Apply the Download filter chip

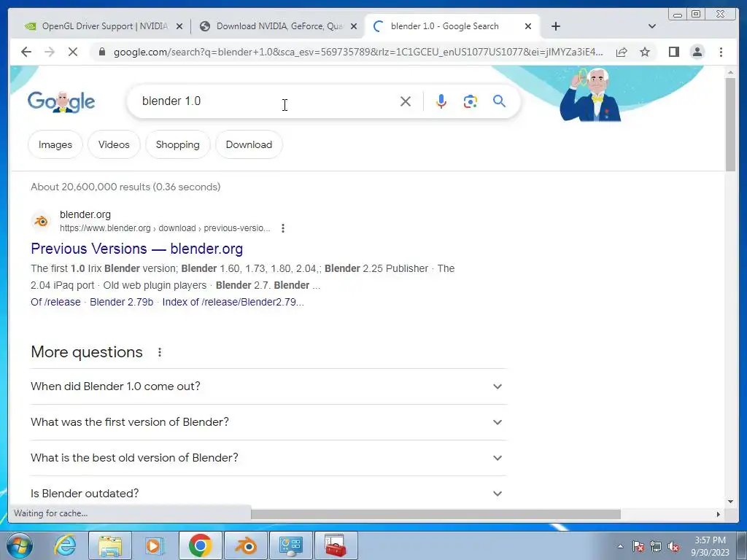pyautogui.click(x=249, y=144)
